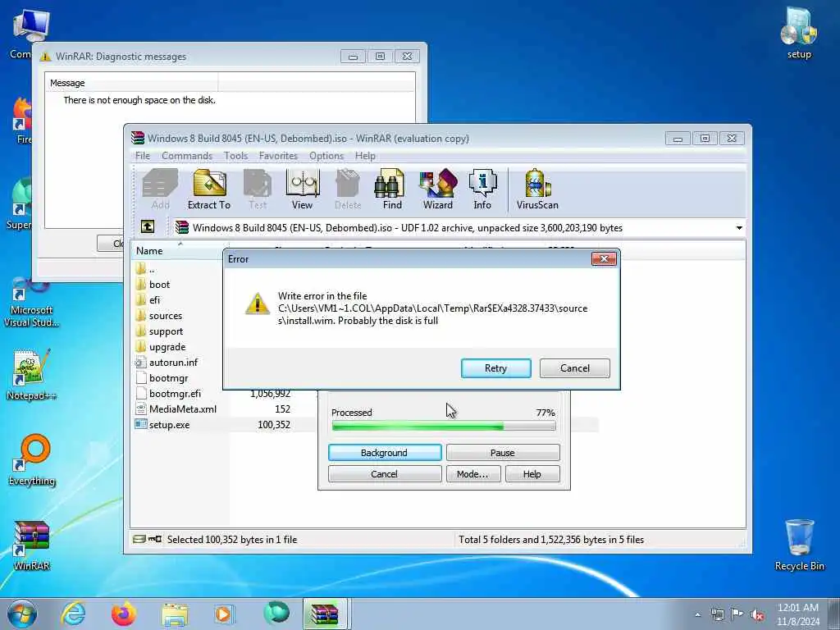Pause the extraction
Image resolution: width=840 pixels, height=630 pixels.
tap(503, 453)
